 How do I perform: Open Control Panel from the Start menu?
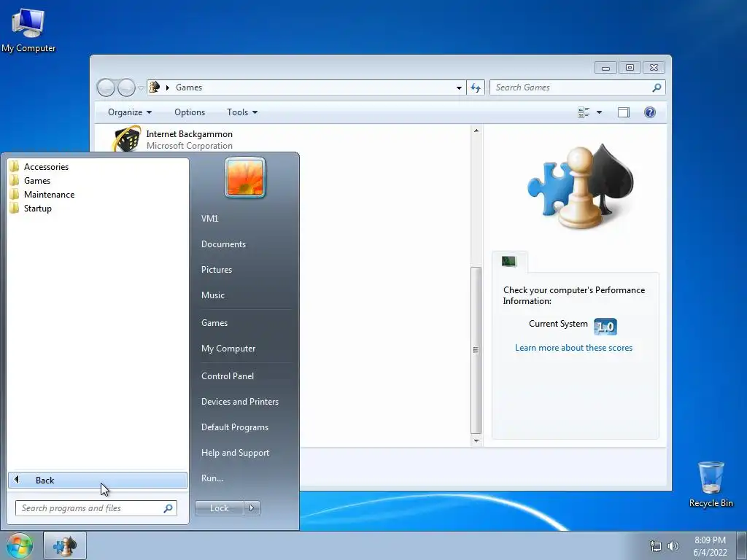point(228,376)
